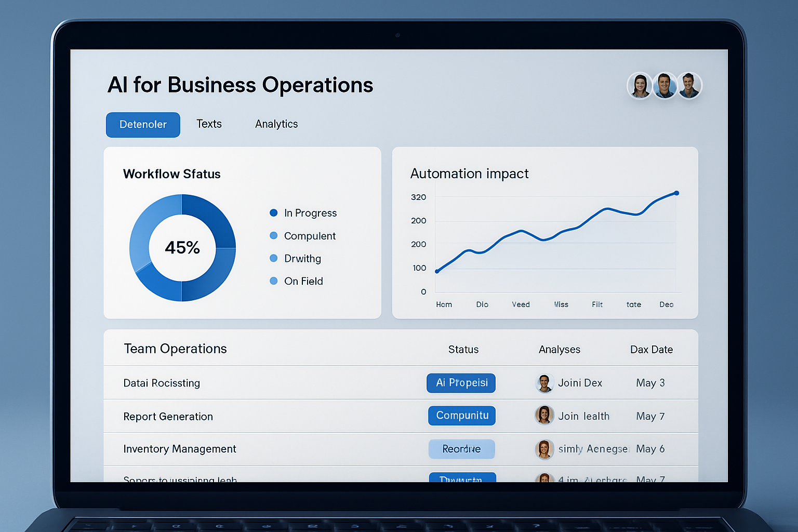Open the Inventory Management row
Screen dimensions: 798x532
[x=180, y=449]
